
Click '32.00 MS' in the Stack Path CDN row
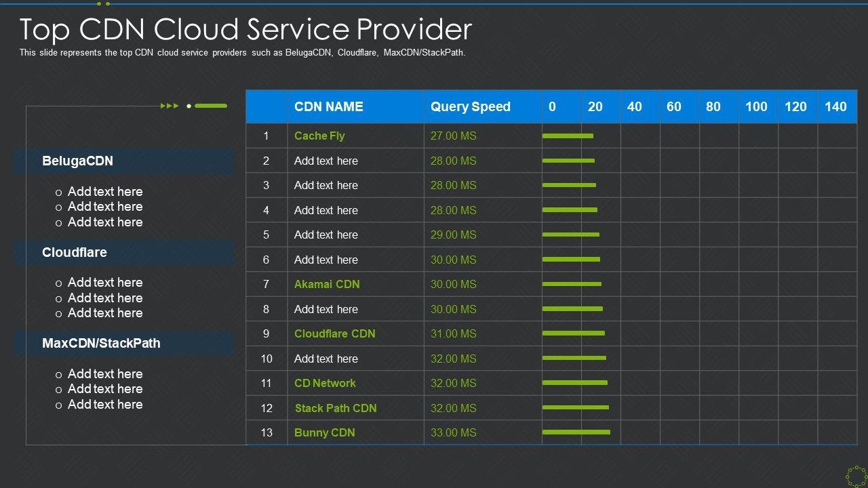[454, 408]
